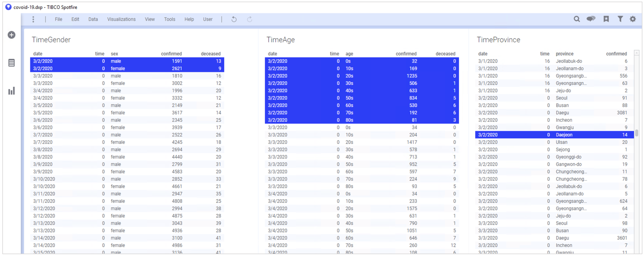Open the search magnifier tool
The image size is (644, 256).
point(576,19)
